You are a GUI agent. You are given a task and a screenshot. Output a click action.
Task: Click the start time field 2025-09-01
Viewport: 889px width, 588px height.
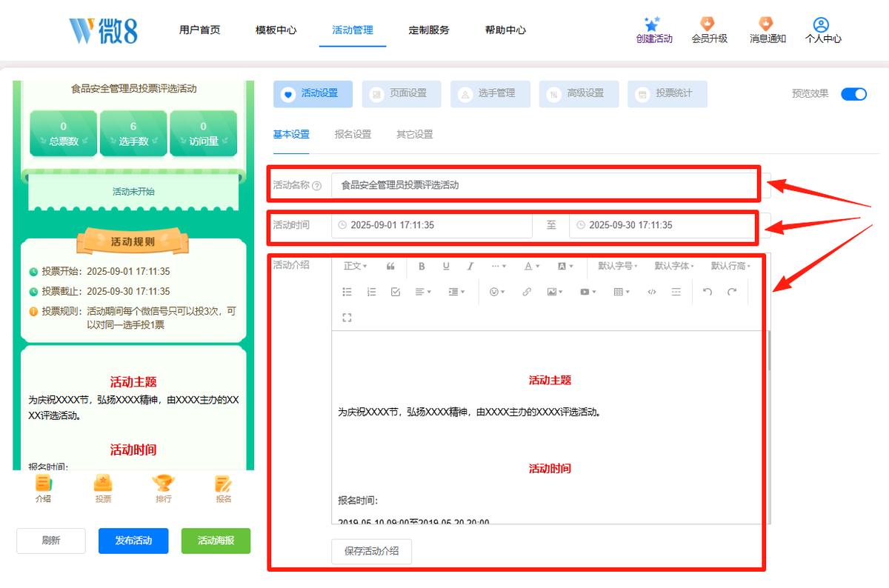[432, 225]
